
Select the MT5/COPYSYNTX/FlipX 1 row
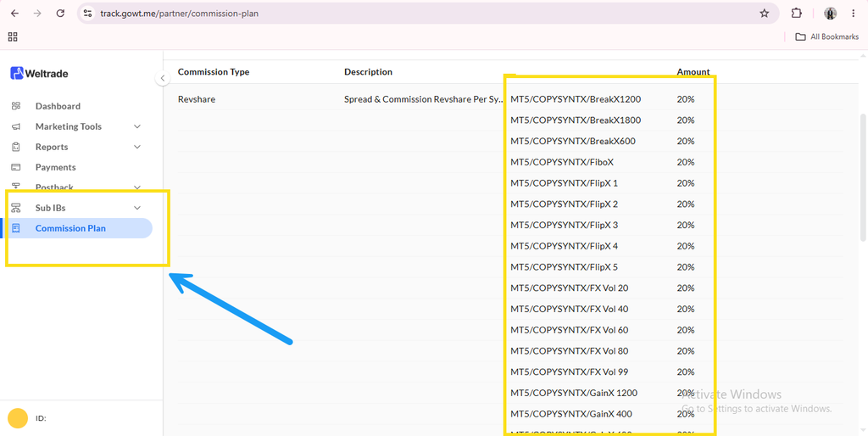coord(564,183)
